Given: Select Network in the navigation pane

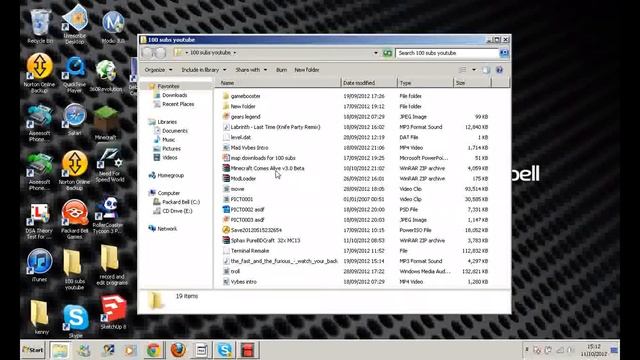Looking at the screenshot, I should 167,229.
